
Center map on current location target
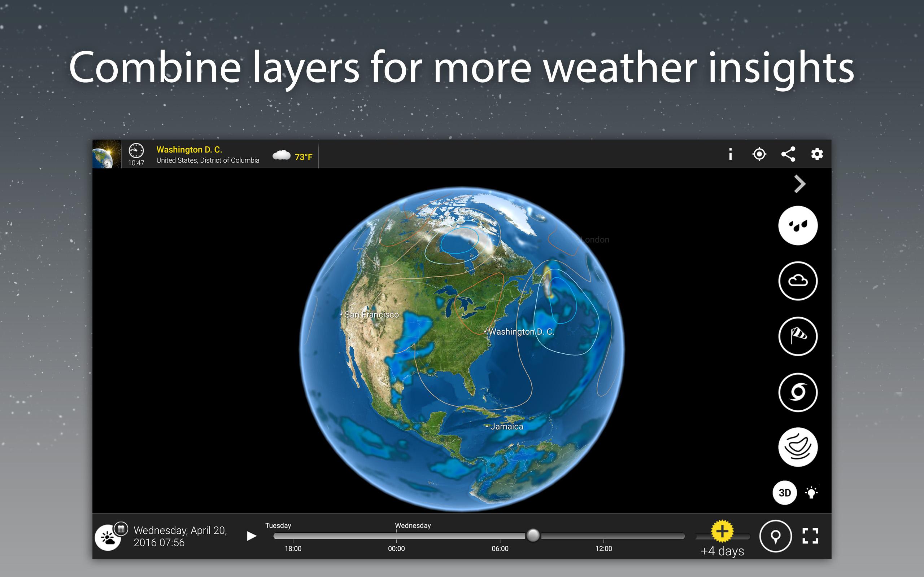tap(759, 154)
